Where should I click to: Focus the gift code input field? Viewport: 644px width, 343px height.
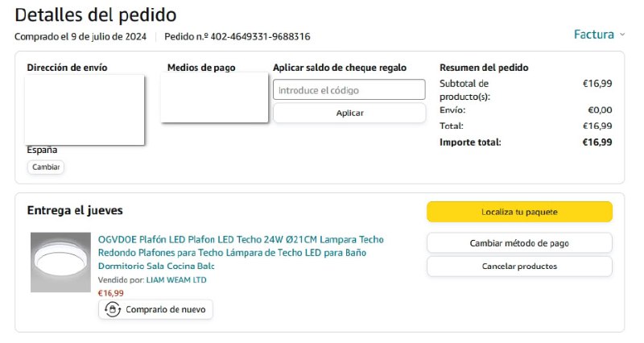point(349,90)
